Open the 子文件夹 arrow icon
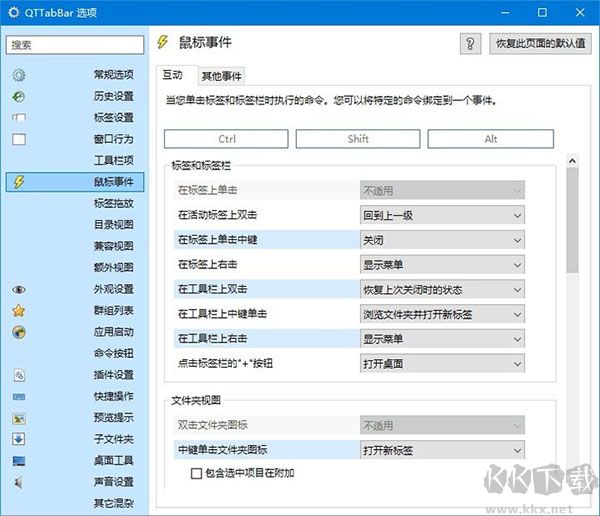The width and height of the screenshot is (600, 516). point(19,439)
